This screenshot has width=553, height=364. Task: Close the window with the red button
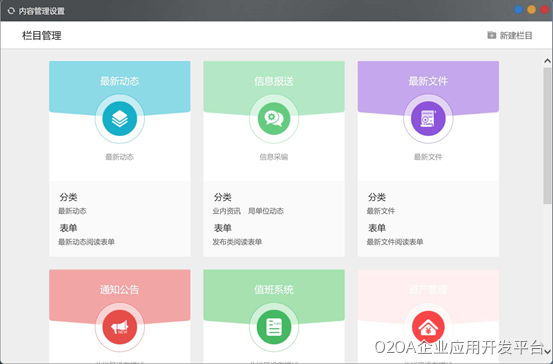point(544,10)
